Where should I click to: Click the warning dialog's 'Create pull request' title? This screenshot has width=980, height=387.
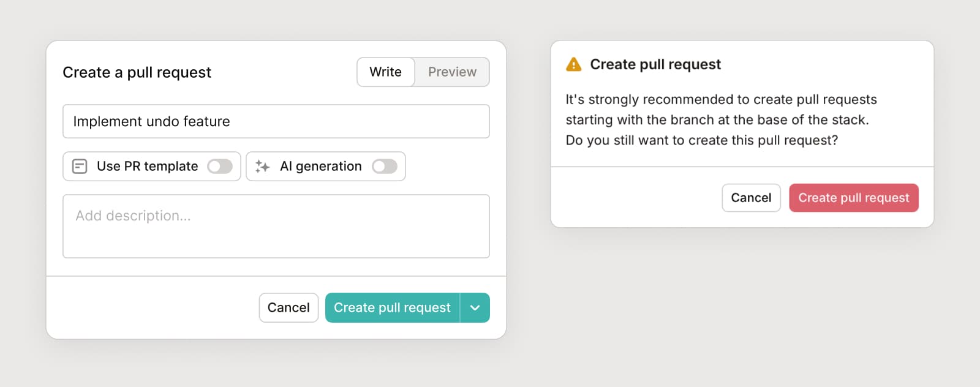coord(655,64)
